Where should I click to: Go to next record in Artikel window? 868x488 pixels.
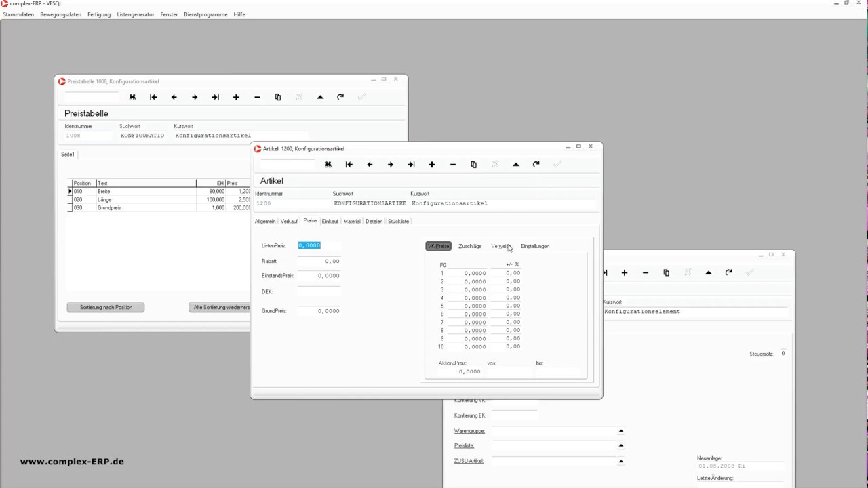coord(391,165)
